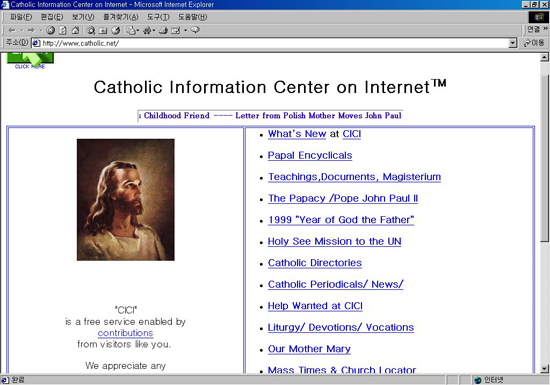Click the Discuss speech-bubble icon
550x385 pixels.
pyautogui.click(x=195, y=31)
